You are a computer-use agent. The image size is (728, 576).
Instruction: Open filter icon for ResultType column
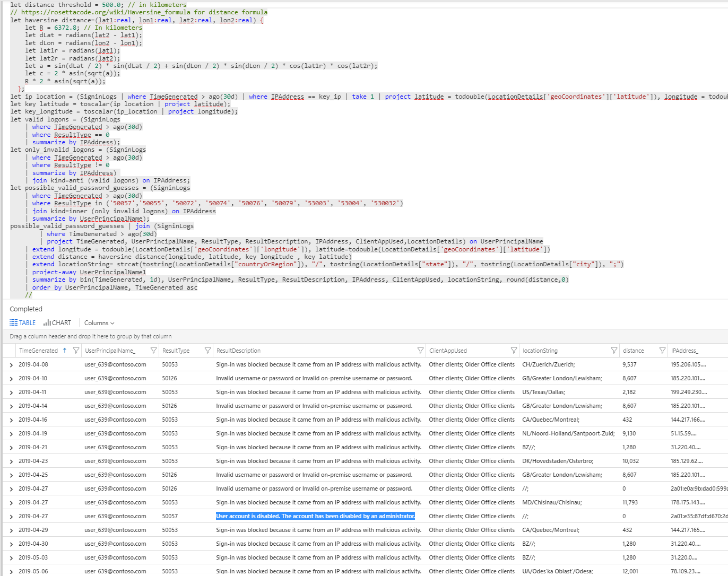coord(207,351)
